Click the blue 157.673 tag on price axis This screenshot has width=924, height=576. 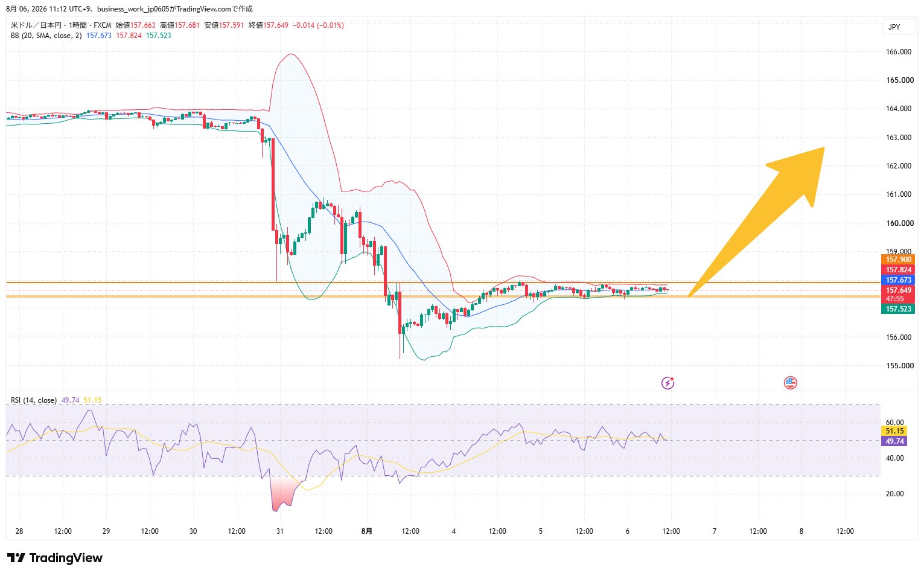(898, 280)
